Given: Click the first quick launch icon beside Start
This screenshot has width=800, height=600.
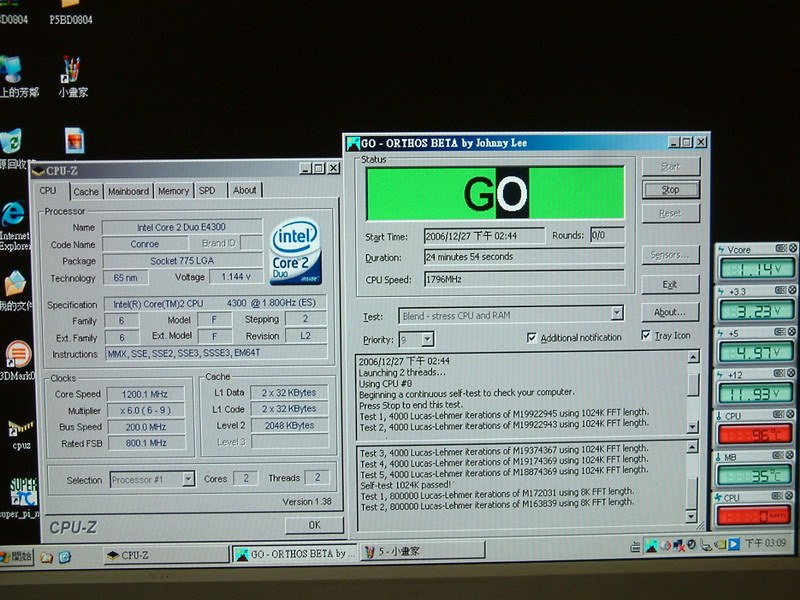Looking at the screenshot, I should (46, 558).
